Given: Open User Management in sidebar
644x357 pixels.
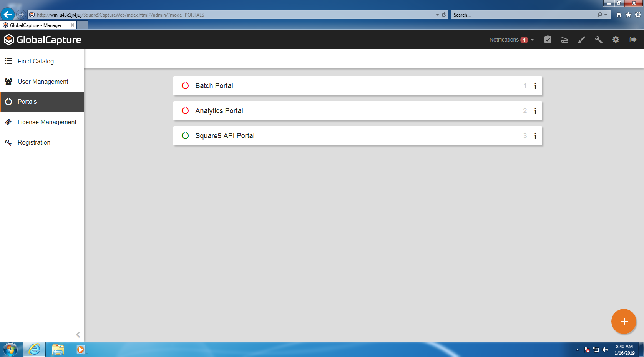Looking at the screenshot, I should (x=43, y=82).
